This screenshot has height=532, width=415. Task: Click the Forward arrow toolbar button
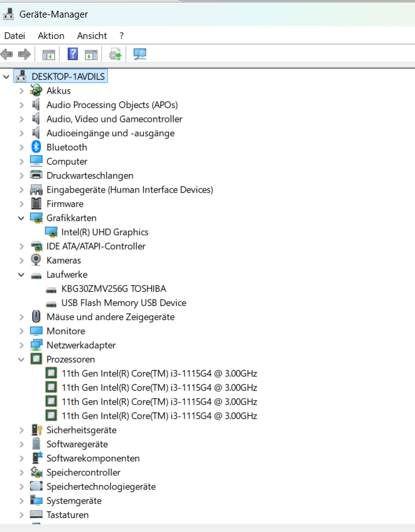[24, 54]
